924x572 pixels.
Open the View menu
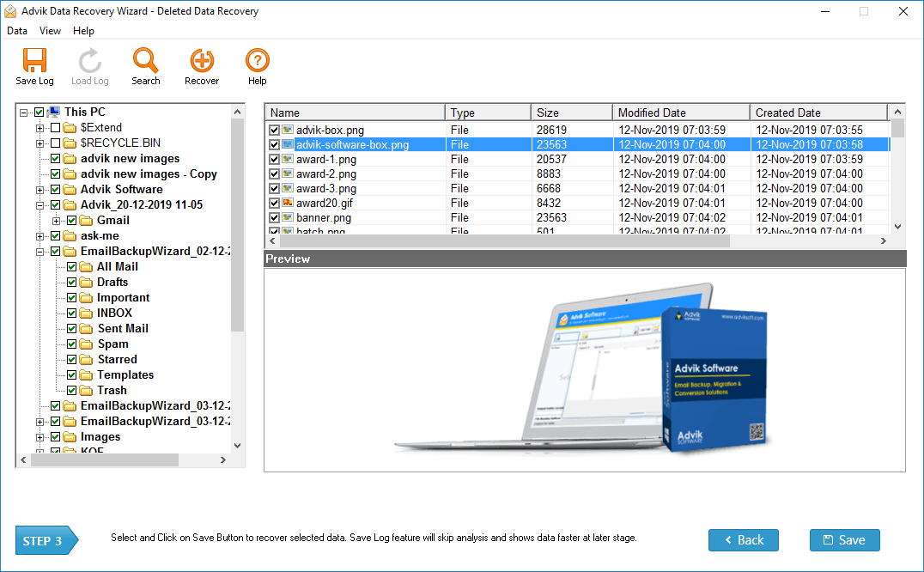click(x=50, y=31)
